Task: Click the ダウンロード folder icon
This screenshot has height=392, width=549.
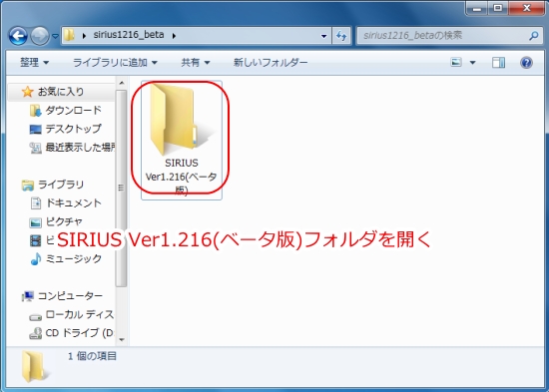Action: pyautogui.click(x=35, y=111)
